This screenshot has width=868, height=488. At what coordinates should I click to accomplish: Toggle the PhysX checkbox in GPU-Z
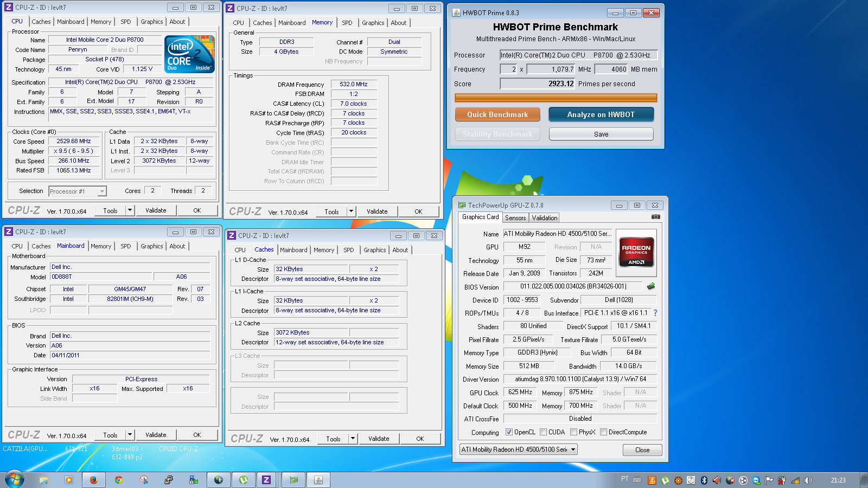point(573,432)
